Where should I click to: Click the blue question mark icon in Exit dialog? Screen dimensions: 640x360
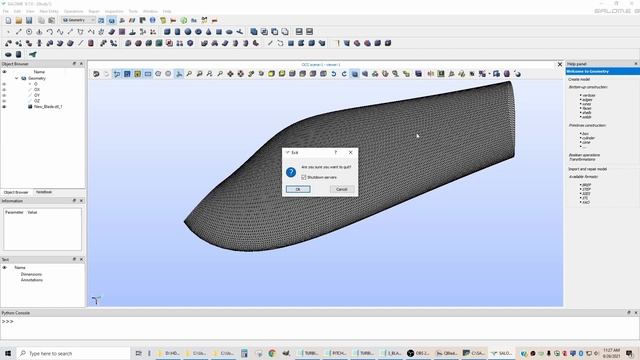[x=291, y=172]
